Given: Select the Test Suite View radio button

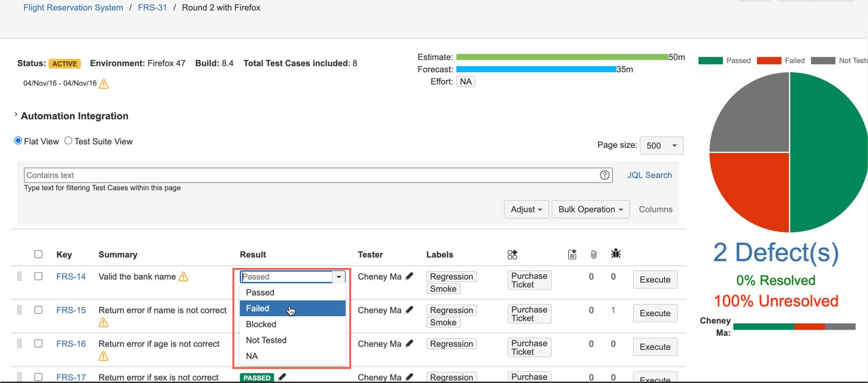Looking at the screenshot, I should [69, 141].
